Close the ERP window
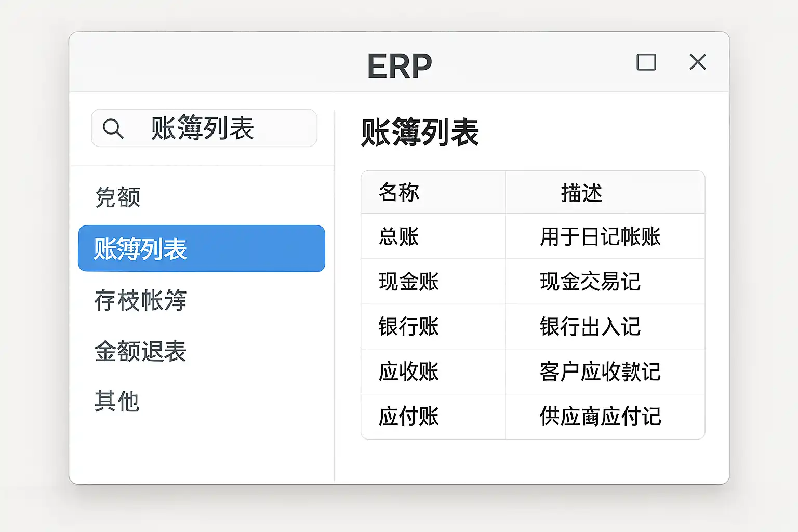The width and height of the screenshot is (798, 532). [x=697, y=62]
